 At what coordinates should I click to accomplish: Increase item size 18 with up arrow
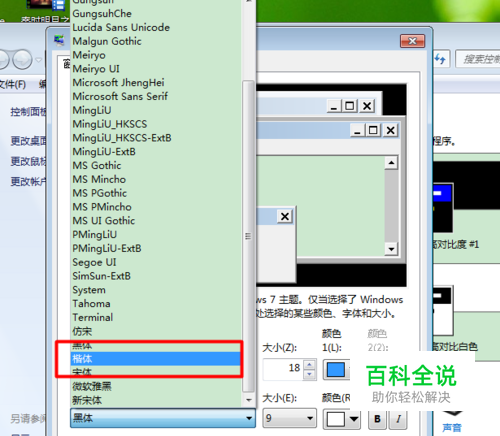[310, 364]
